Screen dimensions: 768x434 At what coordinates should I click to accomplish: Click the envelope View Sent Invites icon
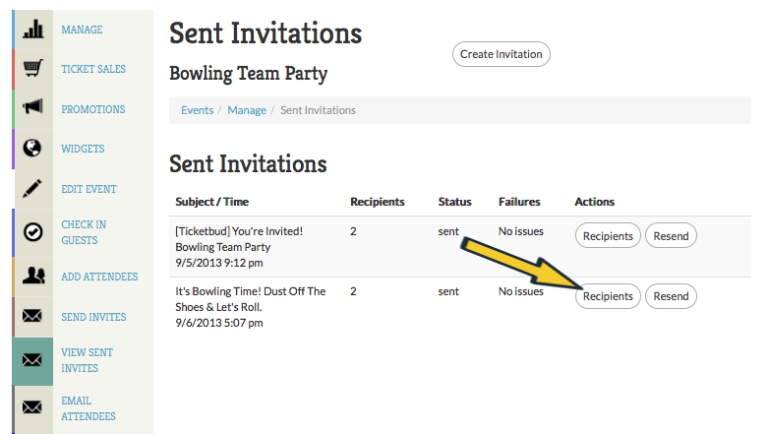(x=32, y=360)
